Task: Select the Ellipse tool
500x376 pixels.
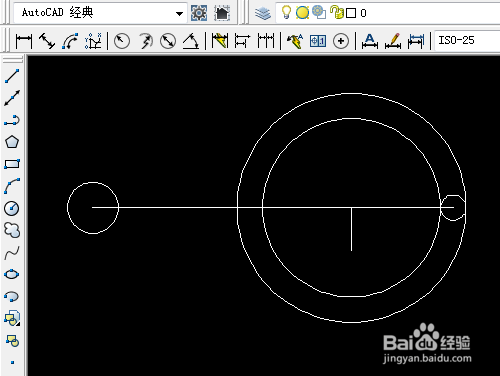Action: click(x=12, y=274)
